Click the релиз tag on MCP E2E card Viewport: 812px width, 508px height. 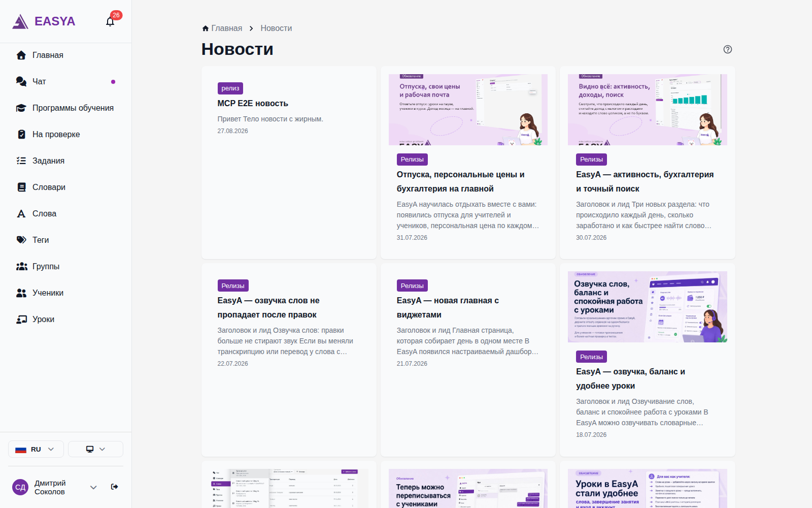[230, 88]
